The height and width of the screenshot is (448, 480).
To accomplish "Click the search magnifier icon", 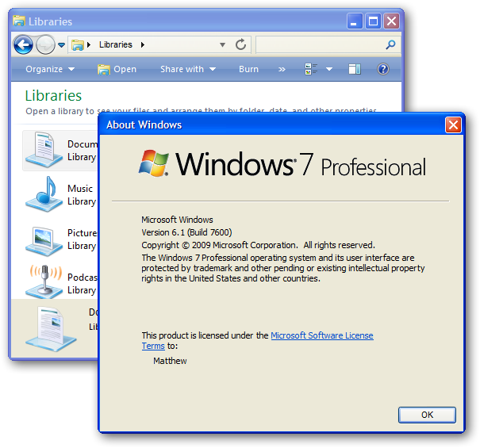I will [x=390, y=45].
